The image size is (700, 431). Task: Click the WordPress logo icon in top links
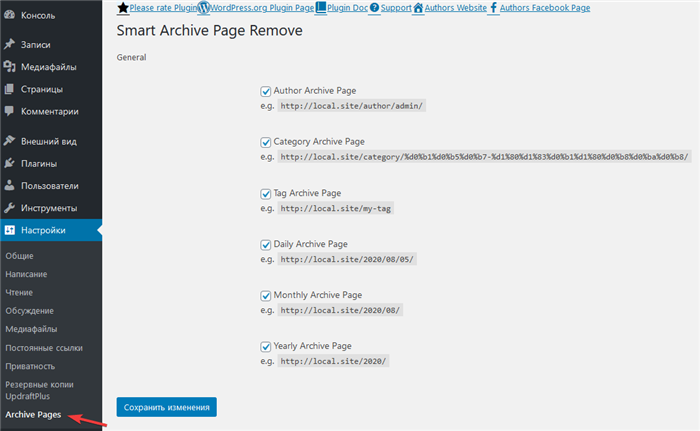204,8
